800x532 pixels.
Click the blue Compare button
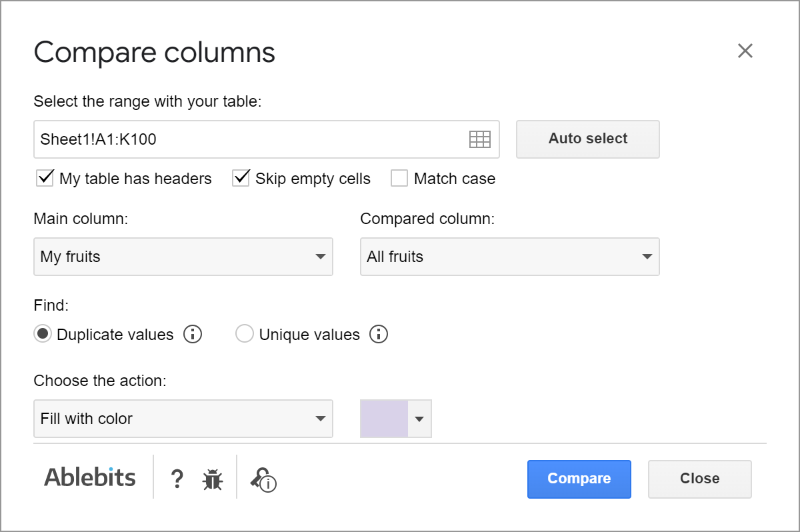pos(579,479)
